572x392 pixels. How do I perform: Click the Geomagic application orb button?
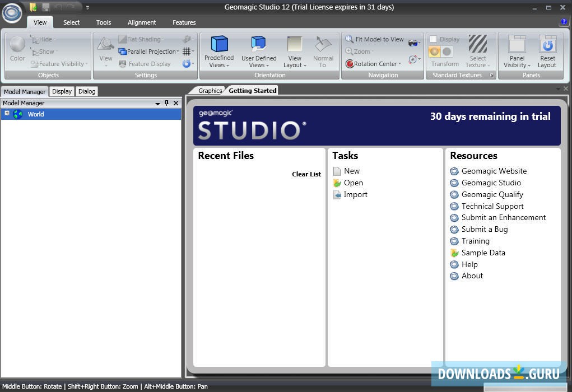click(12, 12)
